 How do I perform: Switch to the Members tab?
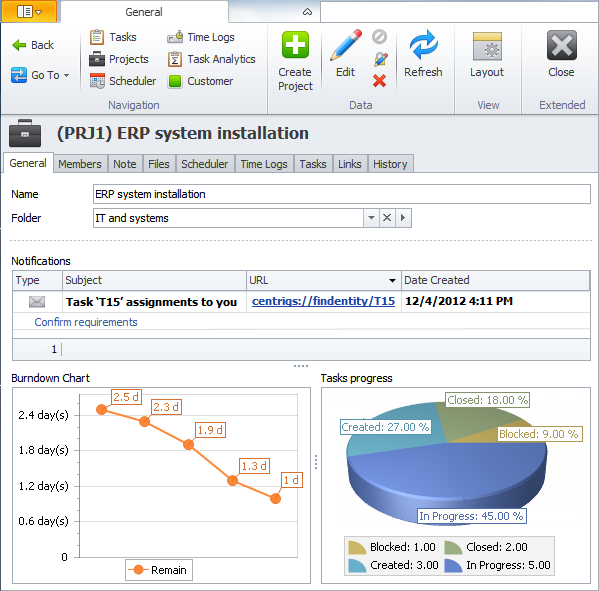pos(80,164)
